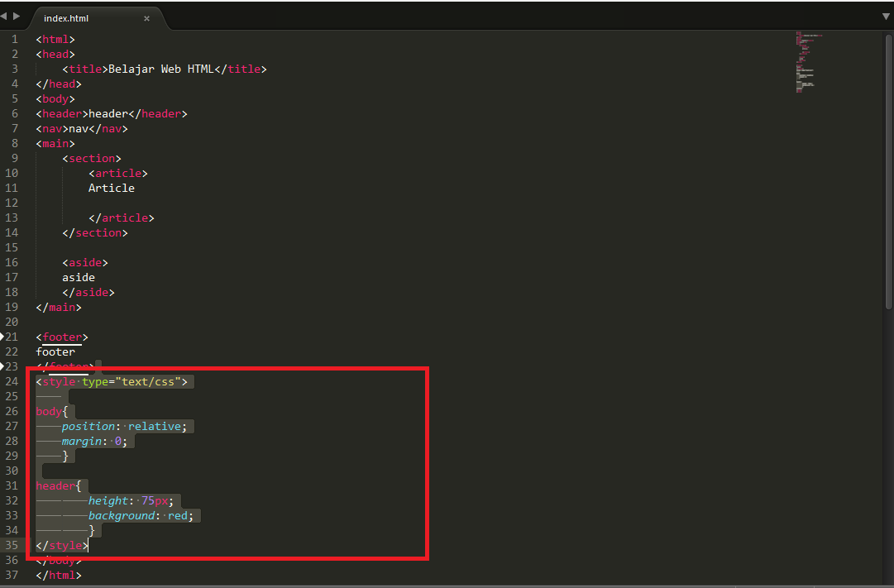Click the aside tag on line 16
This screenshot has height=588, width=894.
coord(85,262)
